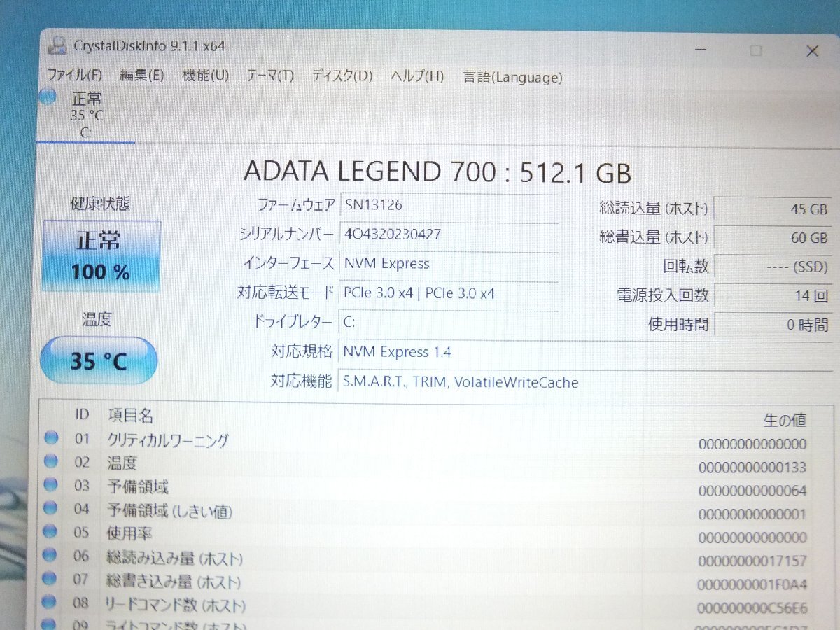Click the 生の値 column header
This screenshot has width=840, height=630.
pyautogui.click(x=785, y=420)
